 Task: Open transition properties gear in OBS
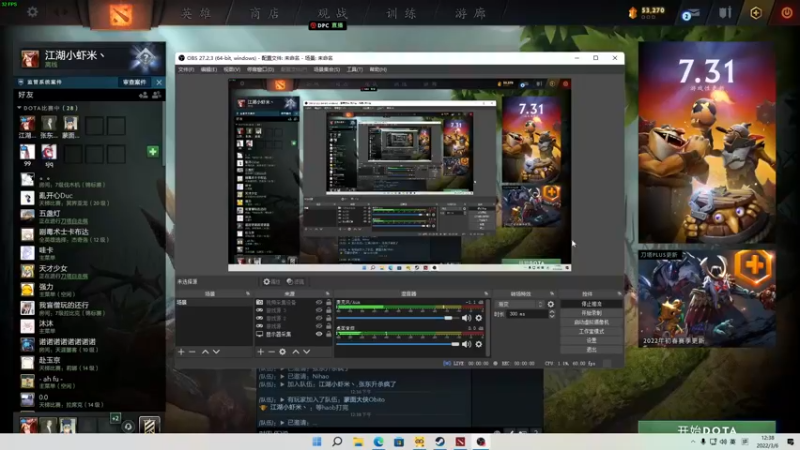[551, 304]
